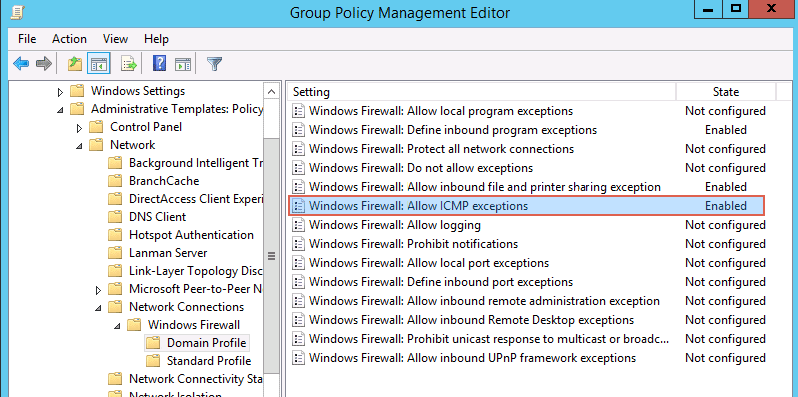Click the Lanman Server folder icon
This screenshot has height=397, width=798.
pos(116,253)
